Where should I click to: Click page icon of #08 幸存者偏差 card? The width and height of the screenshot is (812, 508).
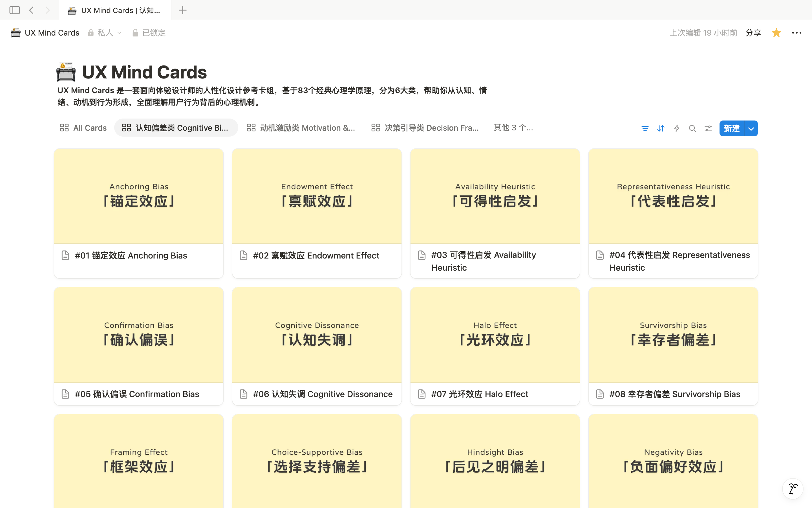600,394
